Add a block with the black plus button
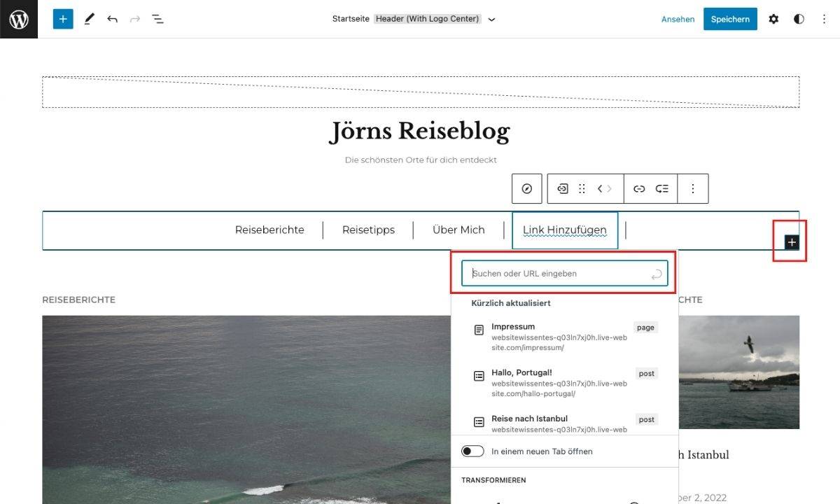 pyautogui.click(x=792, y=242)
